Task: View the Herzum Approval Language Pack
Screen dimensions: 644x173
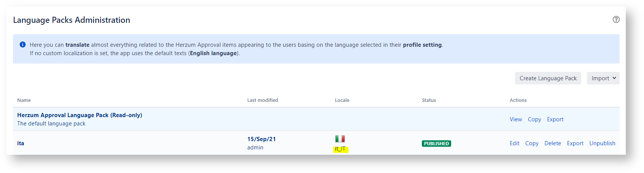Action: (515, 119)
